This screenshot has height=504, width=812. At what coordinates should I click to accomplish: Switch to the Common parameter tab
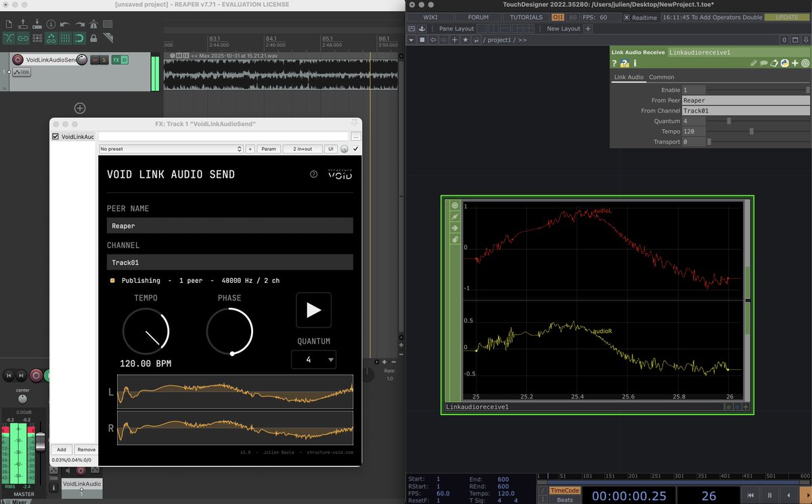[661, 77]
